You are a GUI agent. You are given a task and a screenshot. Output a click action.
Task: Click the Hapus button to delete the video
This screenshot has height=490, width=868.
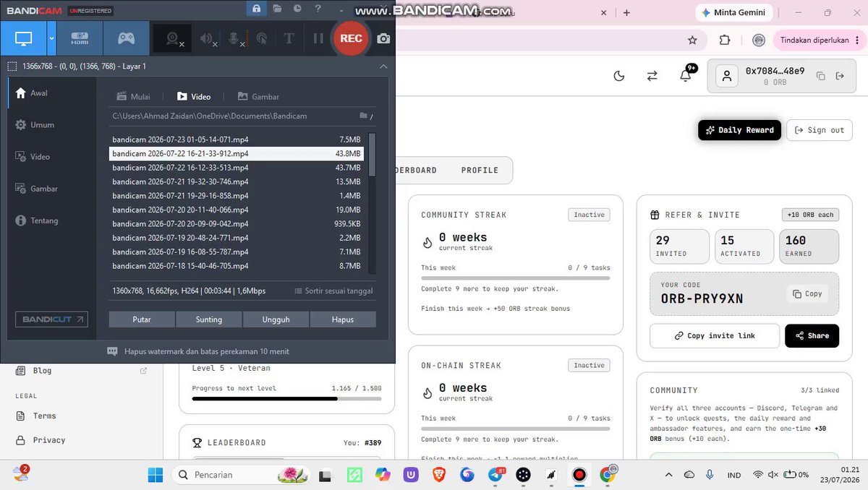(x=343, y=319)
